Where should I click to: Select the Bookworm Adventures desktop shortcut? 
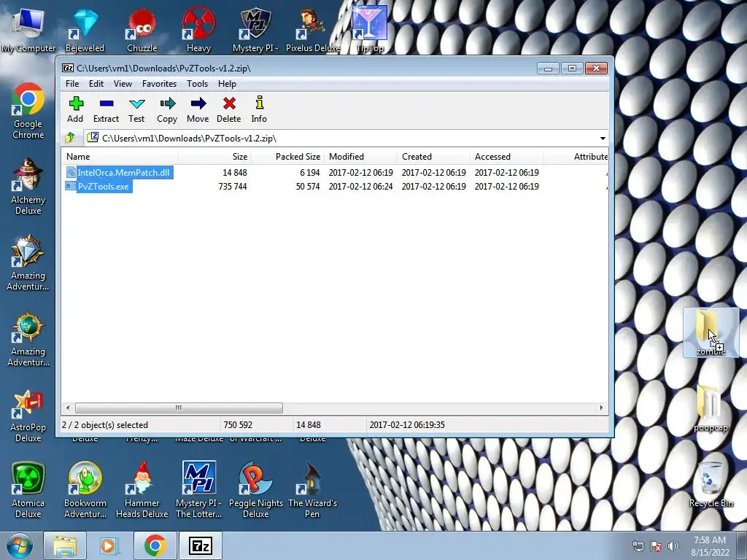coord(85,491)
